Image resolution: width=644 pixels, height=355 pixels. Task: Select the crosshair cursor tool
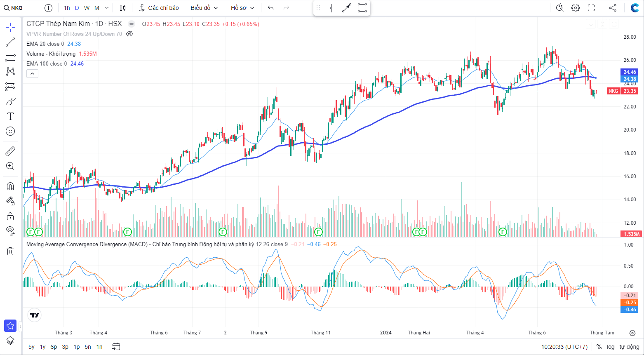point(10,28)
